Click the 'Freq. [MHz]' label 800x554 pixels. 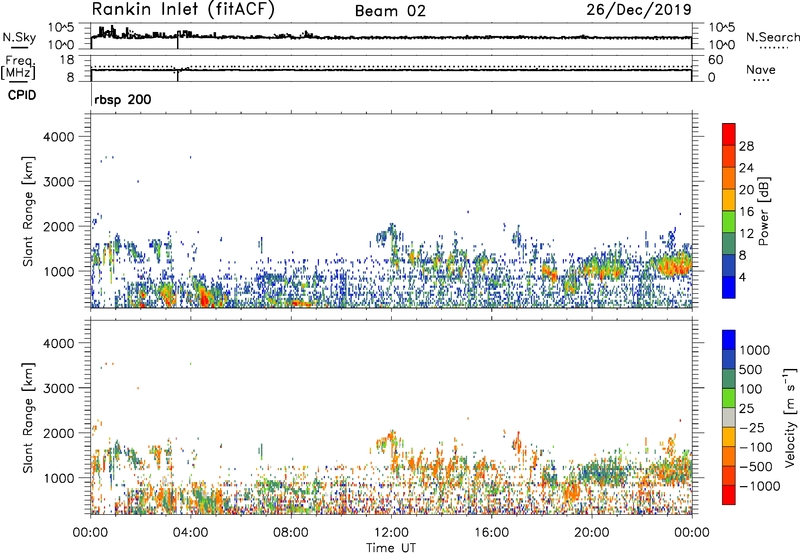[x=18, y=68]
